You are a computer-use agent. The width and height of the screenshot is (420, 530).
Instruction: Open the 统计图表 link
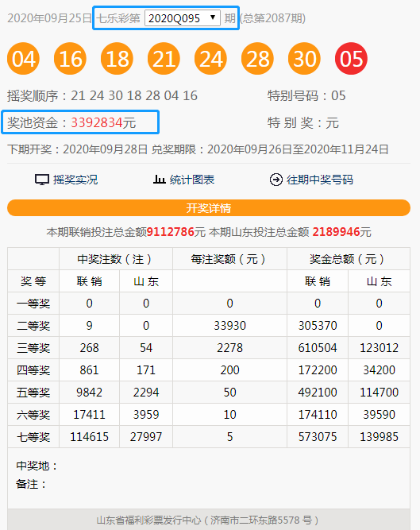pos(192,180)
